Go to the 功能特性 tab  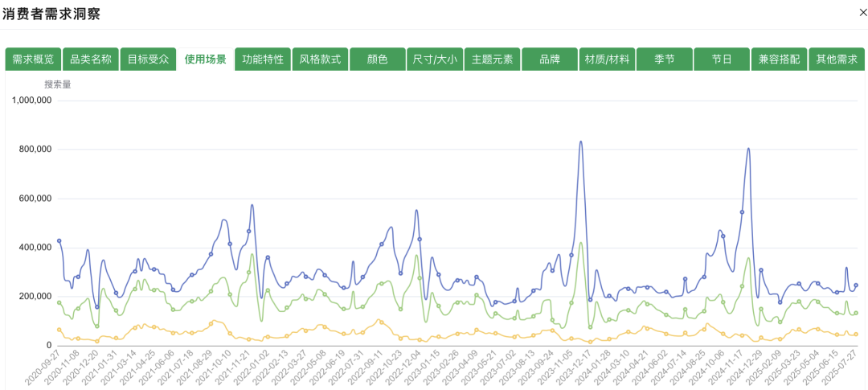pos(263,60)
